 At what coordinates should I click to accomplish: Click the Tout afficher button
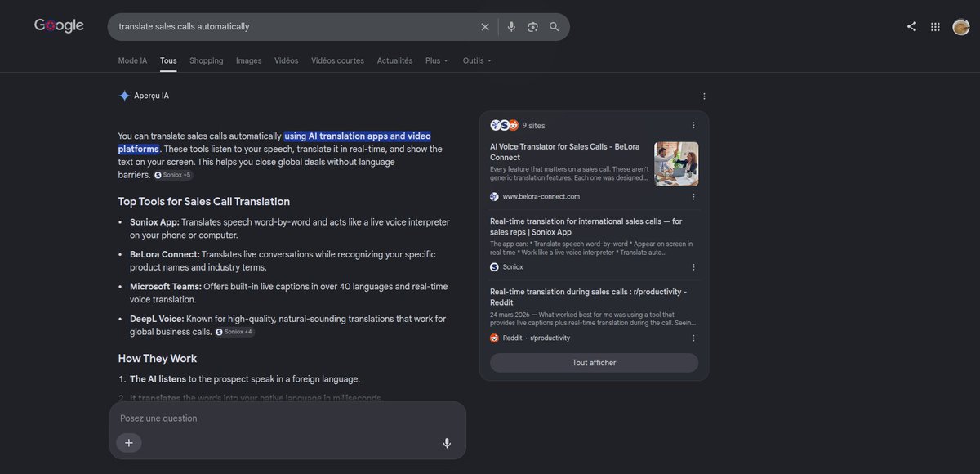[594, 363]
